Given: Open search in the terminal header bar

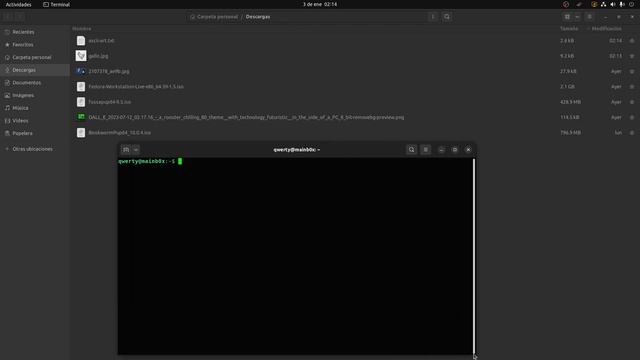Looking at the screenshot, I should point(411,150).
